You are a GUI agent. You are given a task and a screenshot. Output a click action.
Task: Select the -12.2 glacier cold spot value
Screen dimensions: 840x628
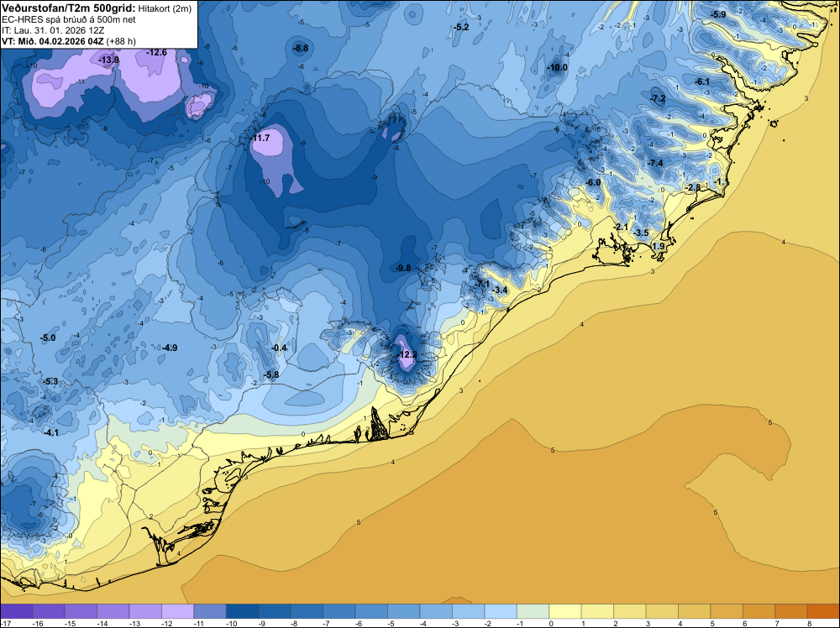point(407,354)
